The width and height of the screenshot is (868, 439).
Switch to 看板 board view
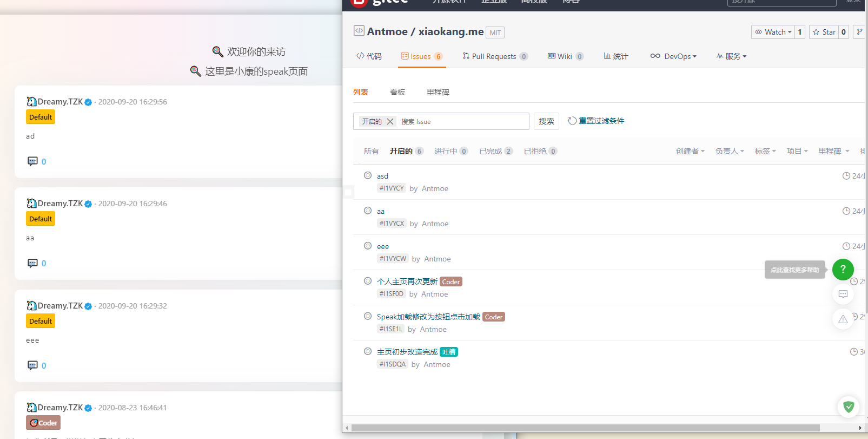pyautogui.click(x=397, y=92)
